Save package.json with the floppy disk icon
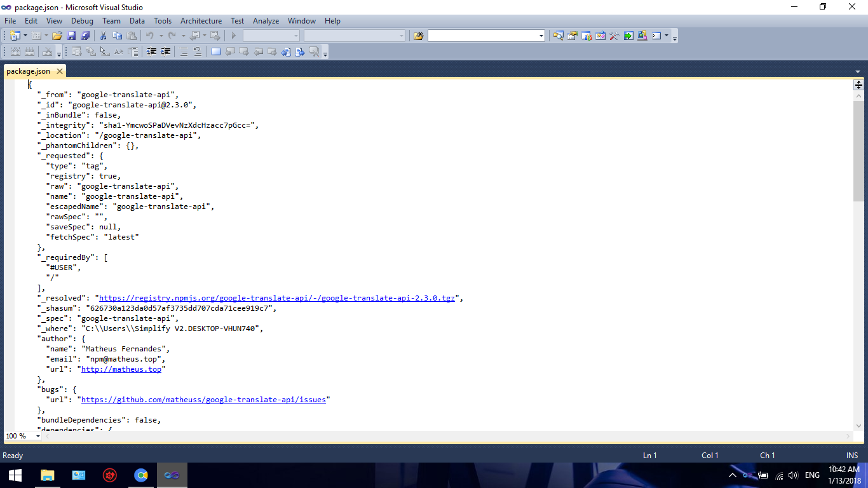The height and width of the screenshot is (488, 868). [71, 36]
